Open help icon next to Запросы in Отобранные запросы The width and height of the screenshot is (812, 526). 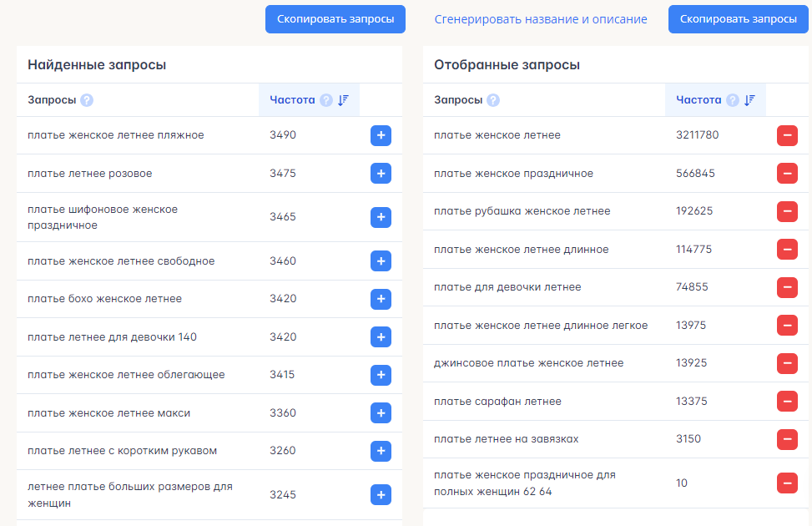point(493,100)
